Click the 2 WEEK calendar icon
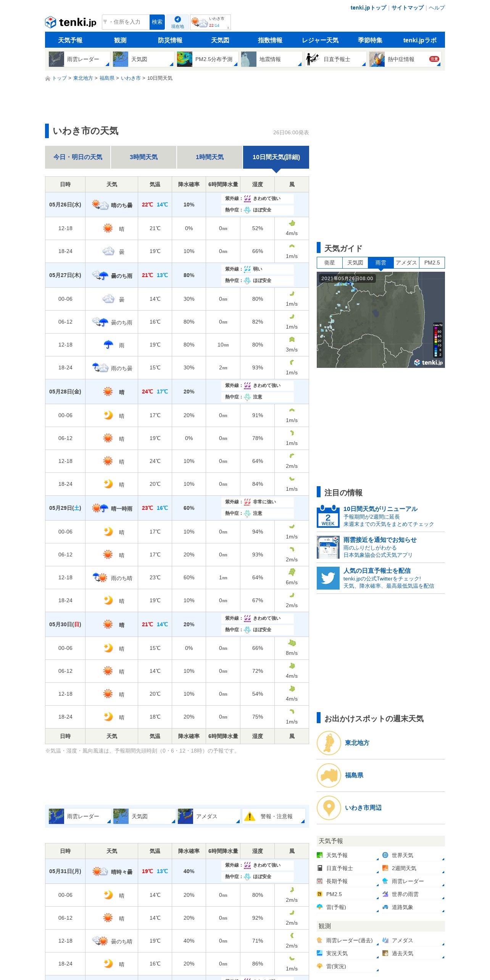490x980 pixels. [328, 516]
